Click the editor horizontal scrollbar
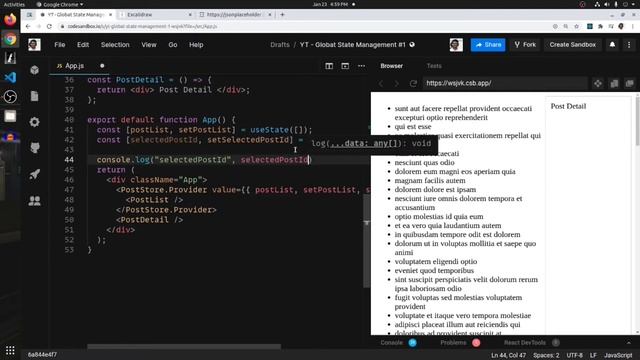640x360 pixels. coord(184,347)
